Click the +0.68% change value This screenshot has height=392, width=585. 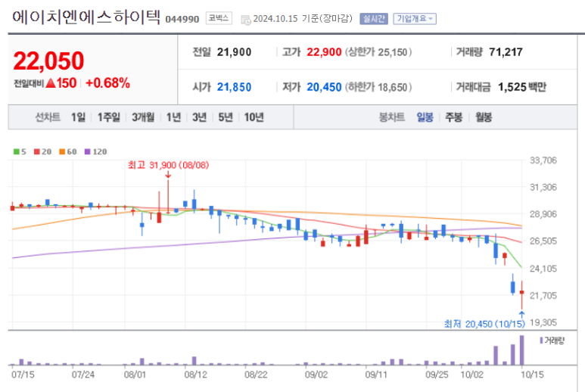pos(107,82)
